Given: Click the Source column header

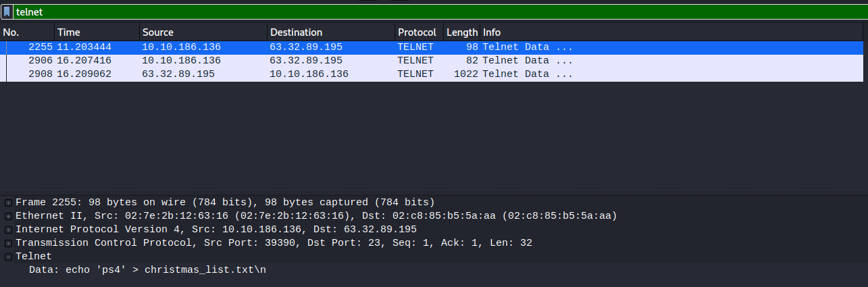Looking at the screenshot, I should point(203,32).
